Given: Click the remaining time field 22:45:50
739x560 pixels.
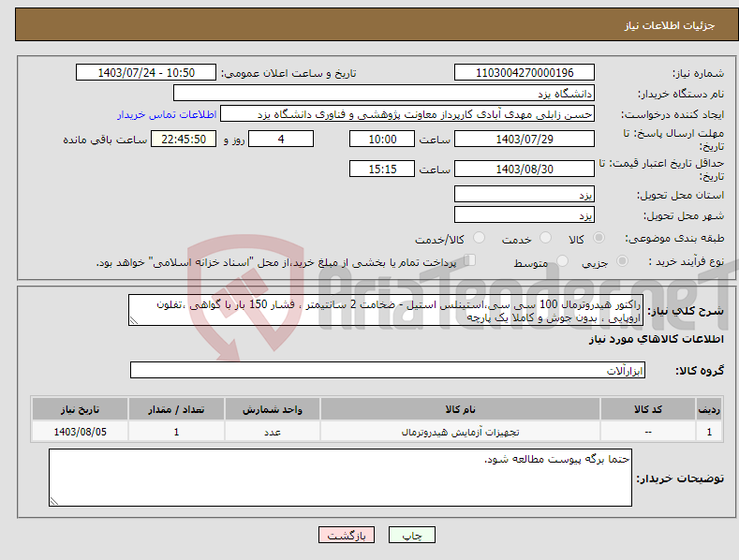Looking at the screenshot, I should [x=184, y=139].
